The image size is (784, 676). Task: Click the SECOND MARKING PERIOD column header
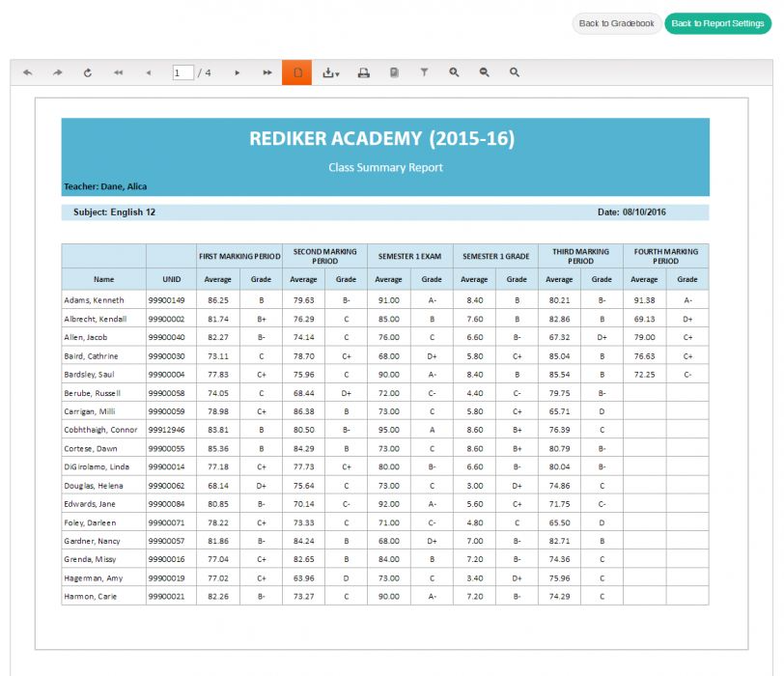tap(325, 256)
